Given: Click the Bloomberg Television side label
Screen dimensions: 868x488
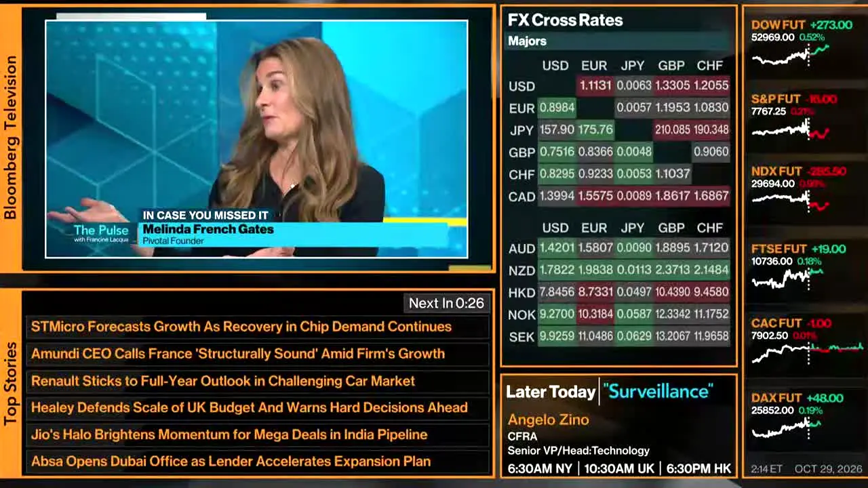Looking at the screenshot, I should 10,138.
